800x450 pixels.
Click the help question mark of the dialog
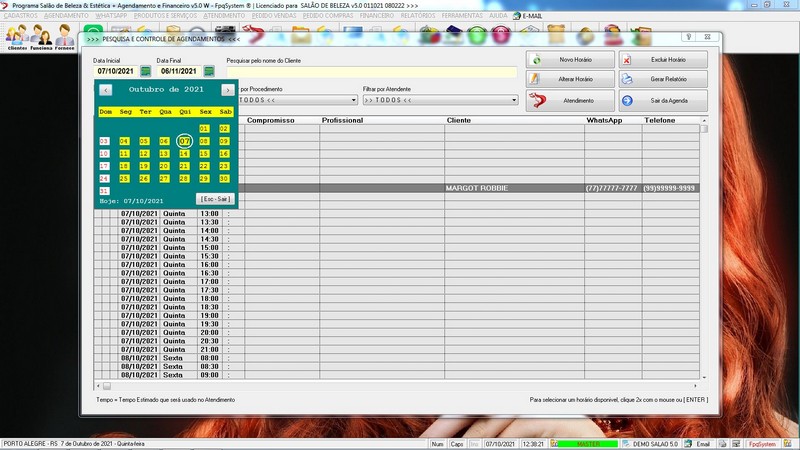(688, 37)
